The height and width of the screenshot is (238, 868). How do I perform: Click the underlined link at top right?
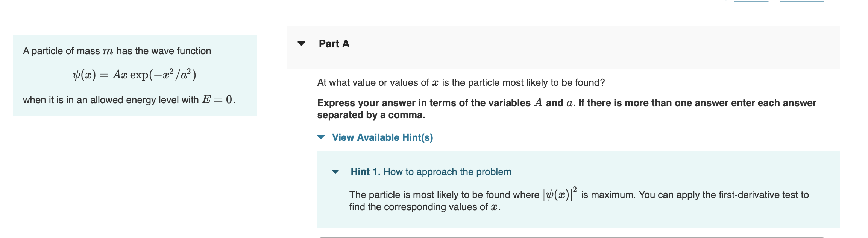[x=751, y=2]
